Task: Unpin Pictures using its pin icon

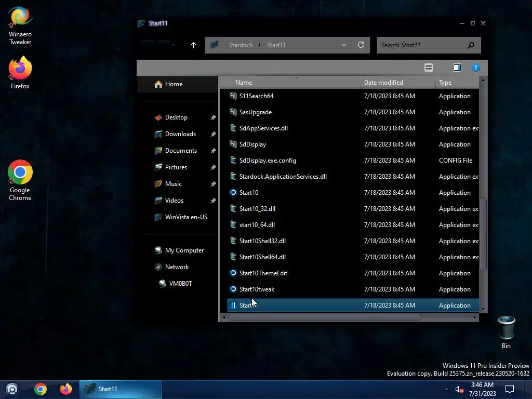Action: [213, 167]
